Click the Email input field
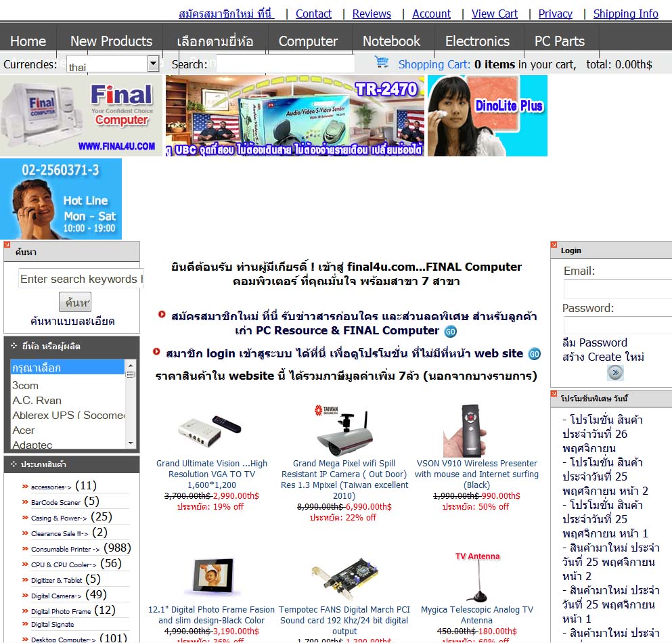Image resolution: width=672 pixels, height=643 pixels. point(618,289)
